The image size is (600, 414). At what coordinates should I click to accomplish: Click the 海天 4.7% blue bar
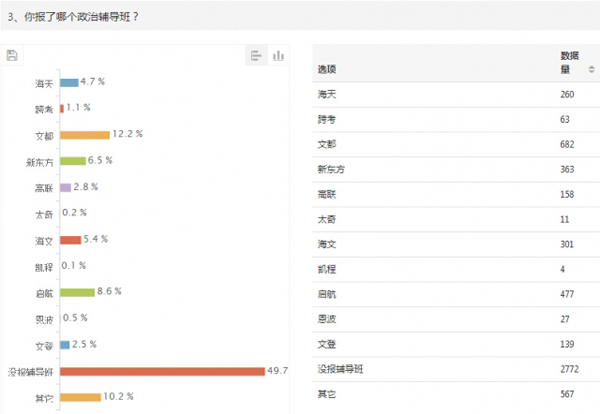point(69,82)
